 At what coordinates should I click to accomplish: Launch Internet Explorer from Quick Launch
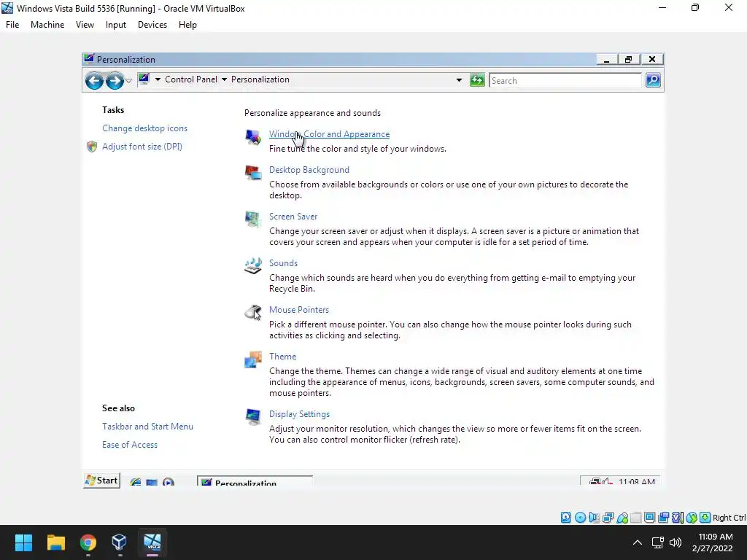point(135,482)
